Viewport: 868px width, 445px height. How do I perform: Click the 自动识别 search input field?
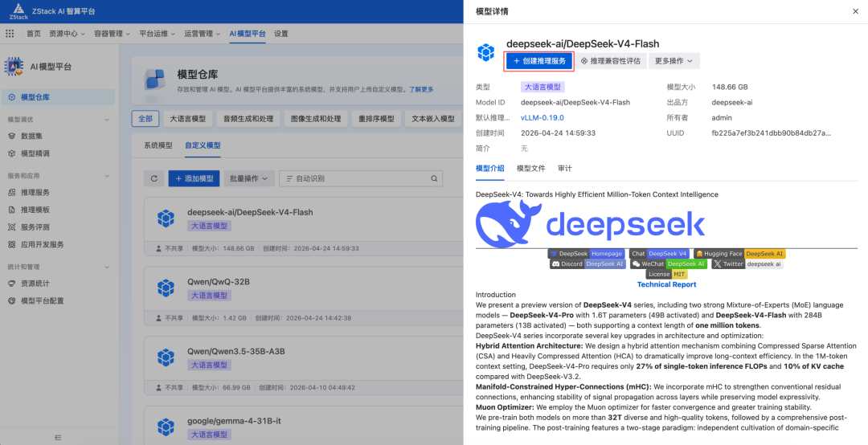[361, 179]
